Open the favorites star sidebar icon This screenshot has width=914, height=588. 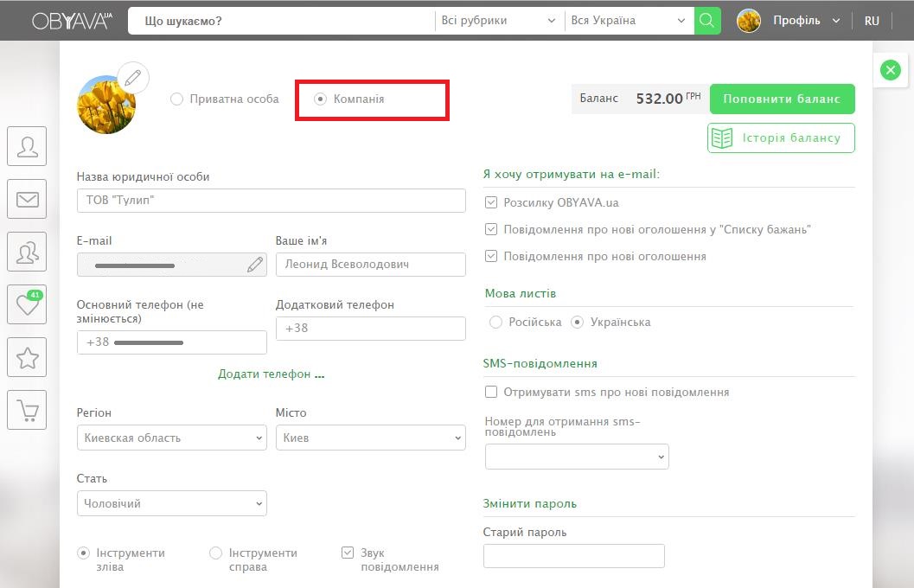(x=27, y=357)
